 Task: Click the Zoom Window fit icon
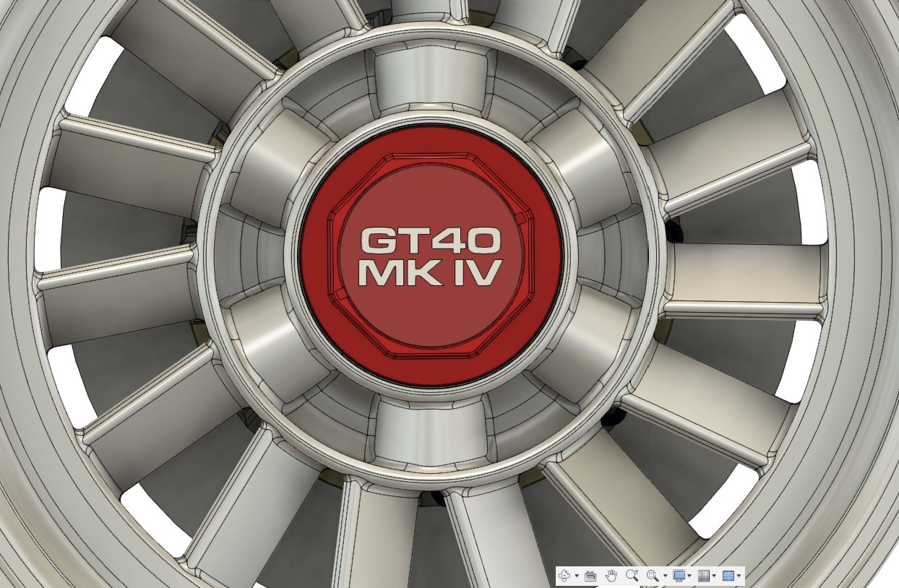tap(653, 576)
